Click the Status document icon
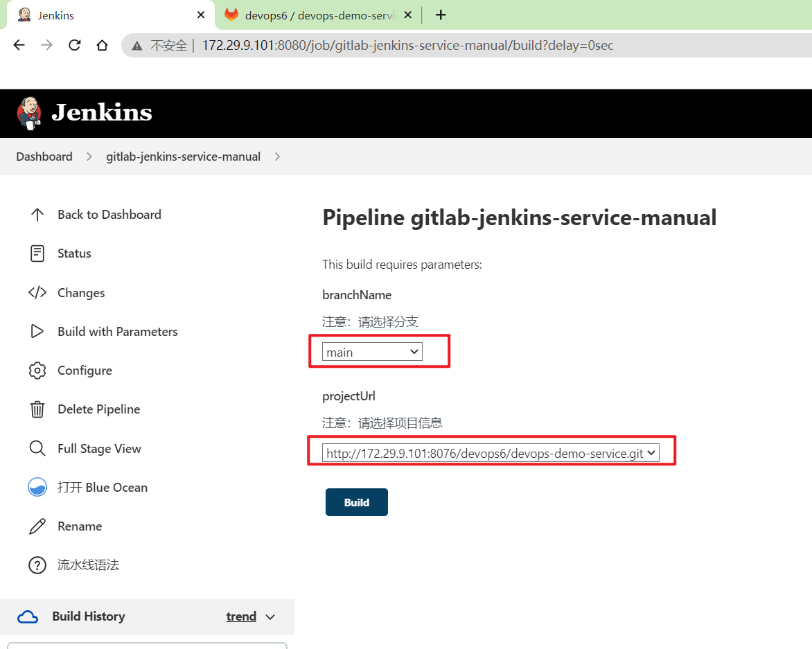 coord(37,254)
